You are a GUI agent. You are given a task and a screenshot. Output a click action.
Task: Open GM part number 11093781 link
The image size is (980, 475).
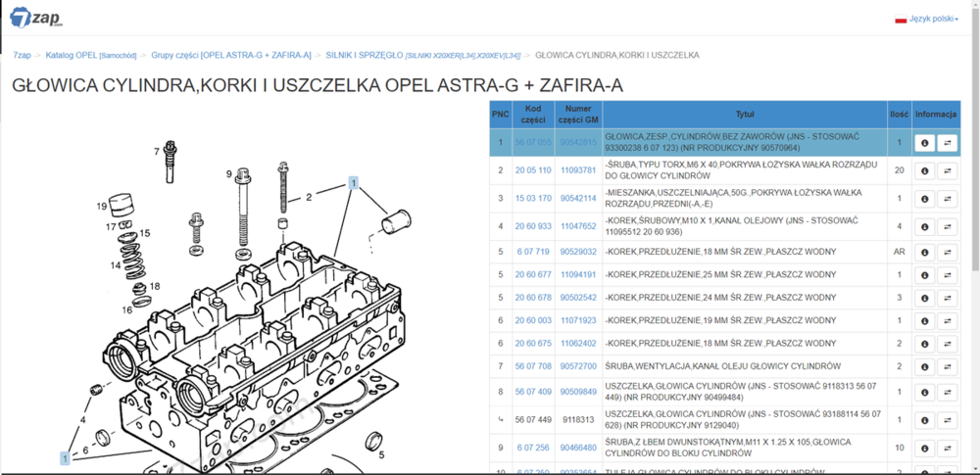578,170
